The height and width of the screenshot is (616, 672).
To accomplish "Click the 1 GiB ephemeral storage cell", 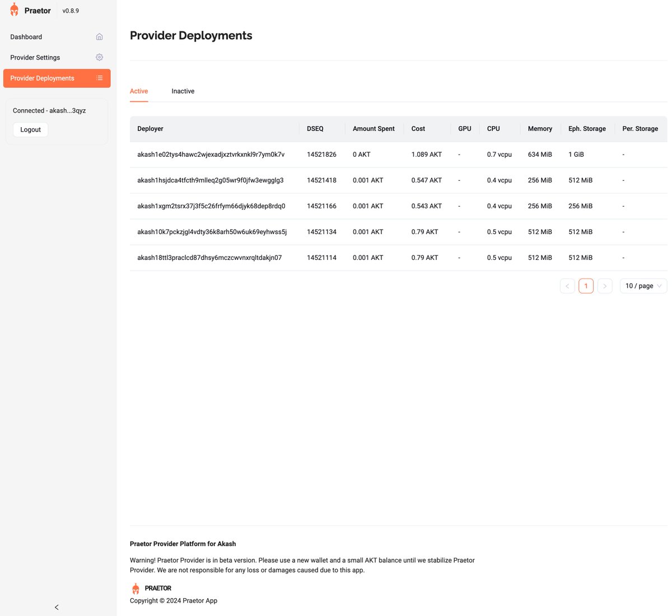I will coord(576,155).
